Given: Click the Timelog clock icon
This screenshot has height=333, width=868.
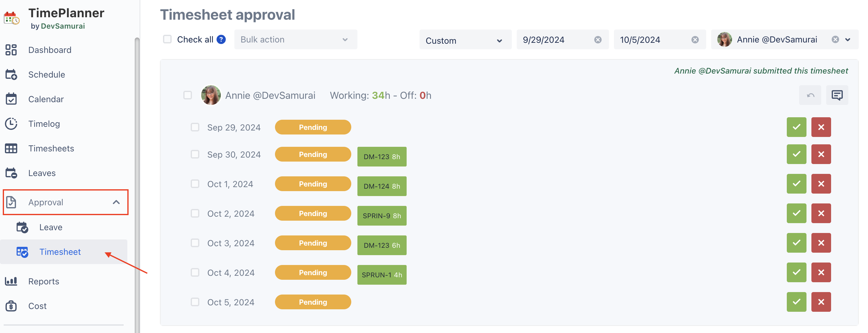Looking at the screenshot, I should click(x=11, y=124).
